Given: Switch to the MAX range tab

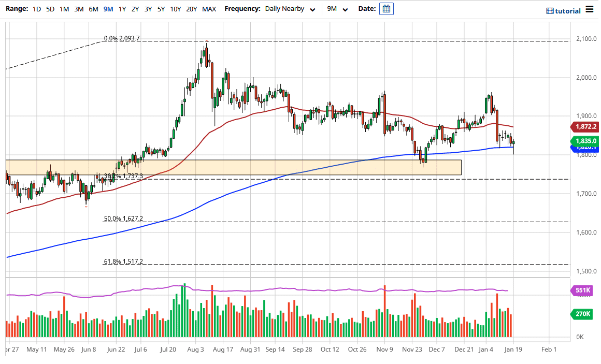Looking at the screenshot, I should pyautogui.click(x=209, y=9).
